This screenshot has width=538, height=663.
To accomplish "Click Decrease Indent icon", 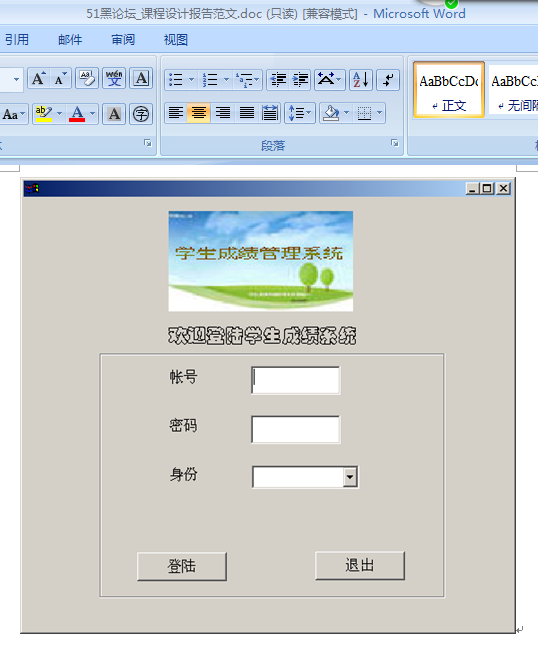I will pyautogui.click(x=278, y=80).
